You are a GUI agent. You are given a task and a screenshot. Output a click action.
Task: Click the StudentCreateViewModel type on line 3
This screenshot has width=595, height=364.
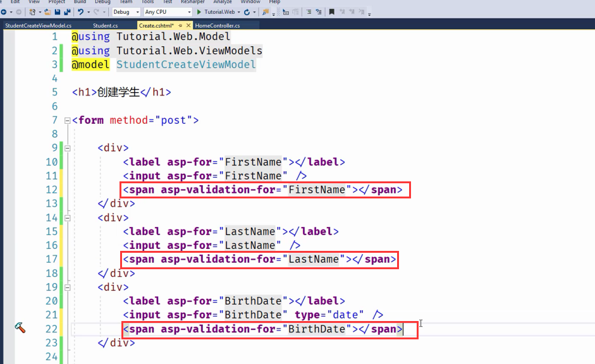point(186,64)
